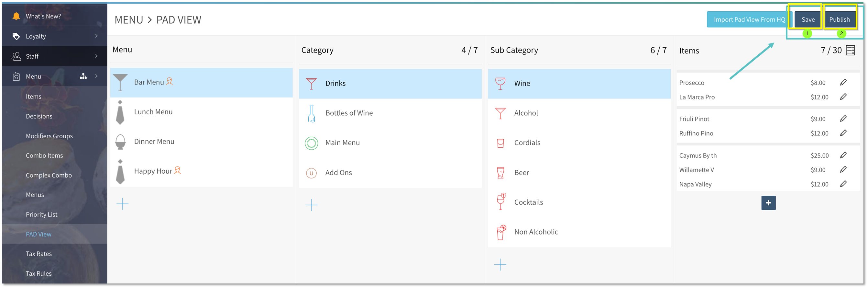The image size is (868, 288).
Task: Go to Tax Rates in sidebar
Action: point(39,254)
